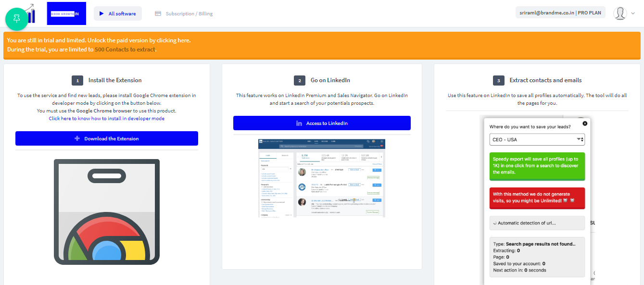Click Download the Extension button
Image resolution: width=644 pixels, height=285 pixels.
coord(107,138)
